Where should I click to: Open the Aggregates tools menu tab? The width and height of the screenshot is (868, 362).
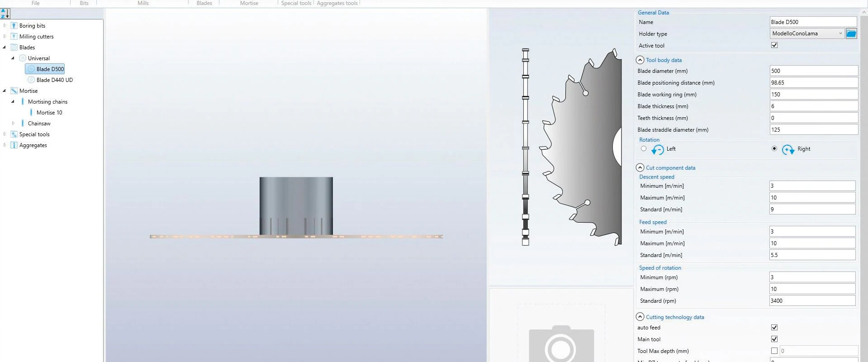[337, 3]
